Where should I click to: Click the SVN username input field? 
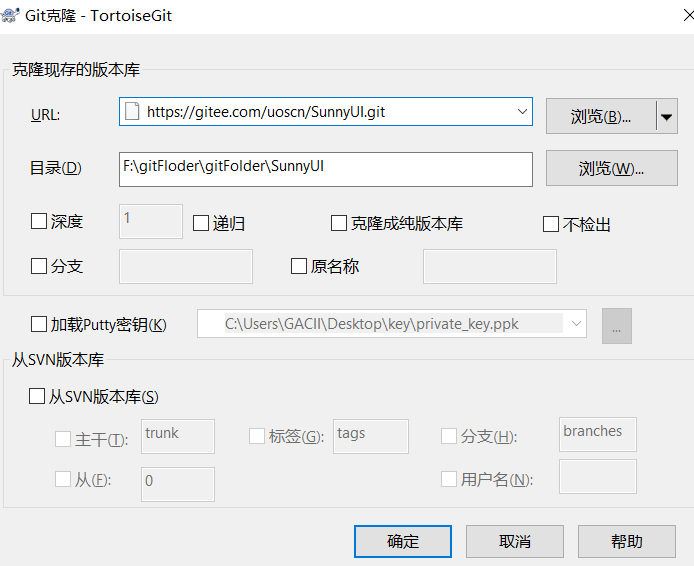point(598,476)
